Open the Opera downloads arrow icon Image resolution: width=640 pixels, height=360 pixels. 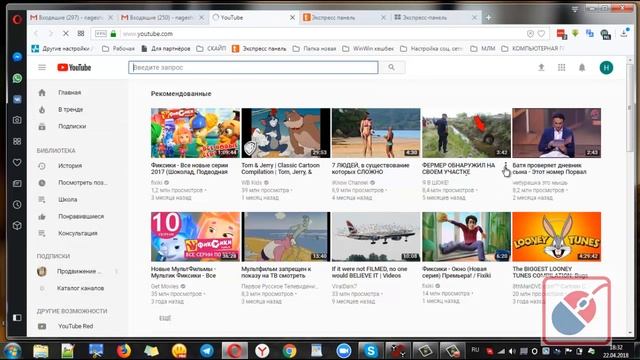[624, 34]
